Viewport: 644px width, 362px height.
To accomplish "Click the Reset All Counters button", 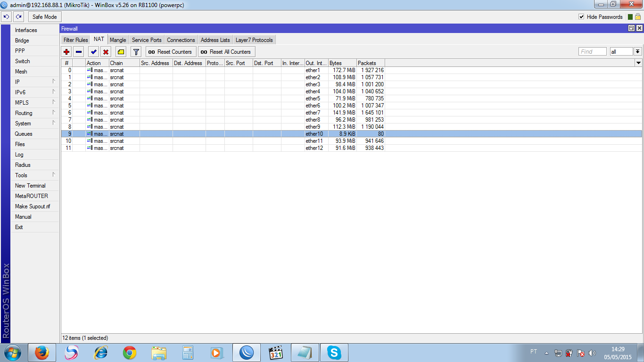I will (227, 52).
